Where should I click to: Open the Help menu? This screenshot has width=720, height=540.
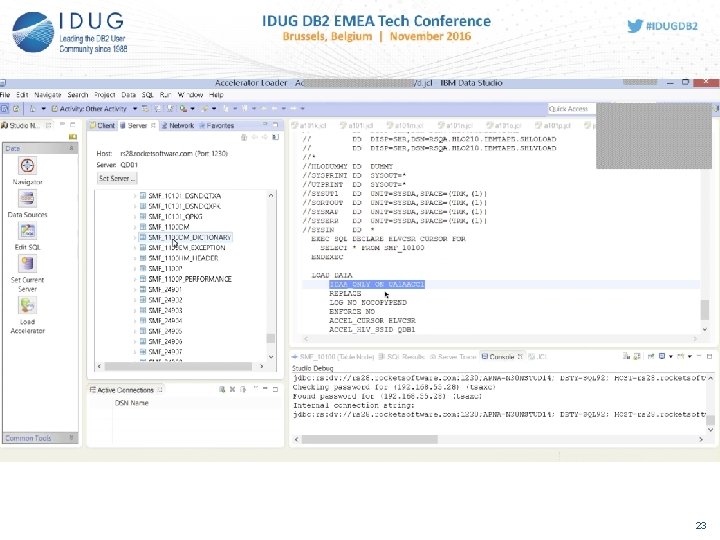point(216,95)
